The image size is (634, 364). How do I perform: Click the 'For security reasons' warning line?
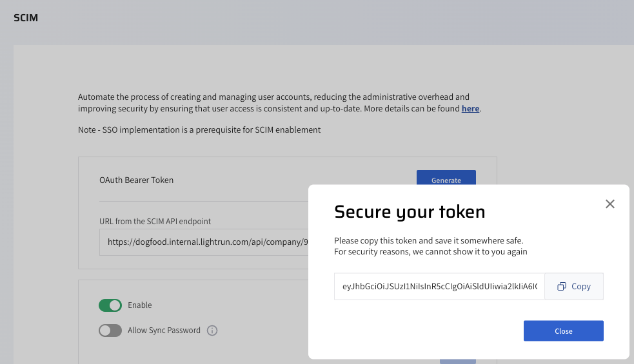tap(430, 252)
